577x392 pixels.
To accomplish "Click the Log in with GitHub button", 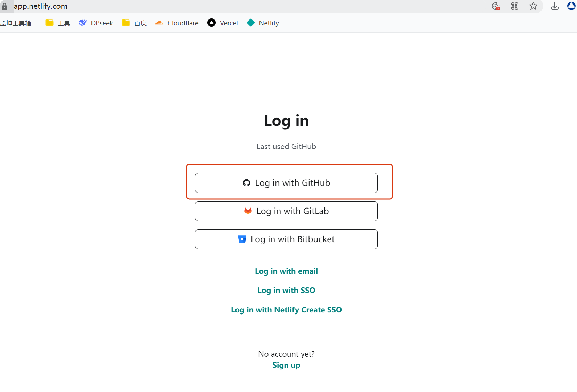I will click(x=286, y=183).
